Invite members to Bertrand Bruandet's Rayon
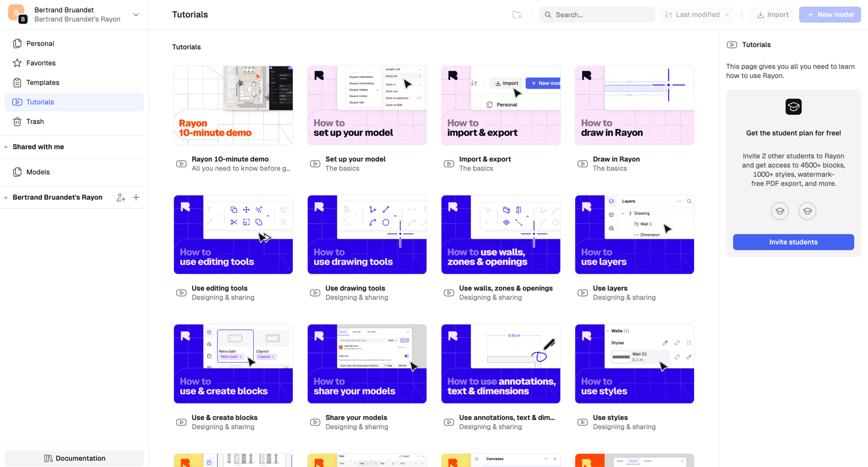 (x=121, y=197)
